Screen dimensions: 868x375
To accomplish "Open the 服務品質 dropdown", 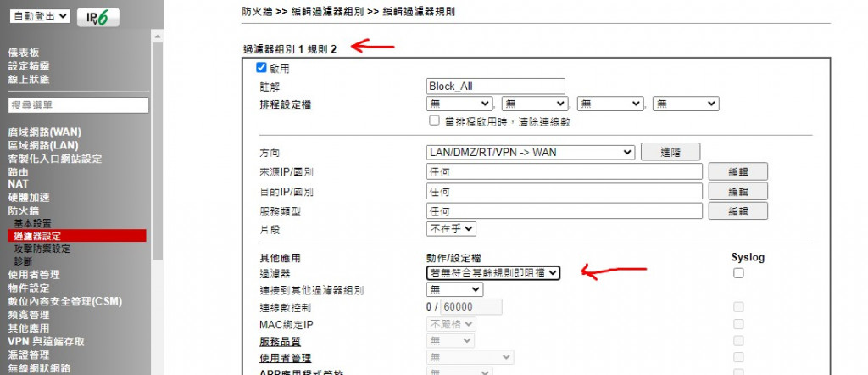I will (451, 341).
